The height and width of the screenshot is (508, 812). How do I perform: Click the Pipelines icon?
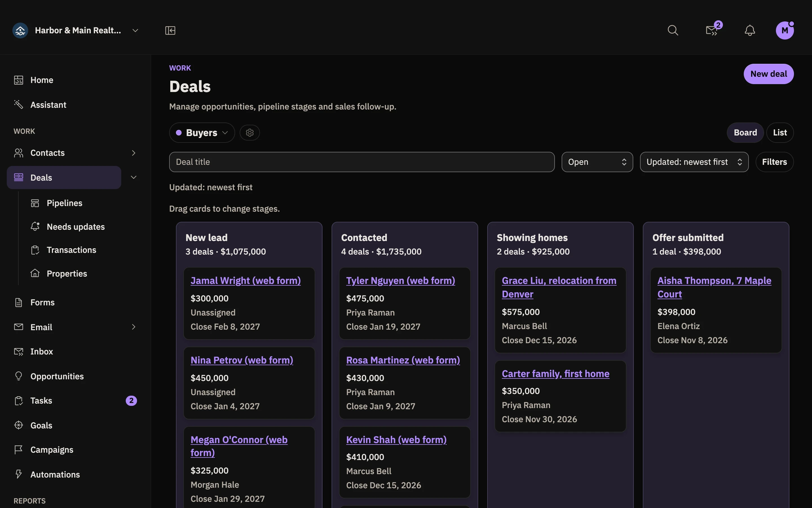(x=35, y=203)
